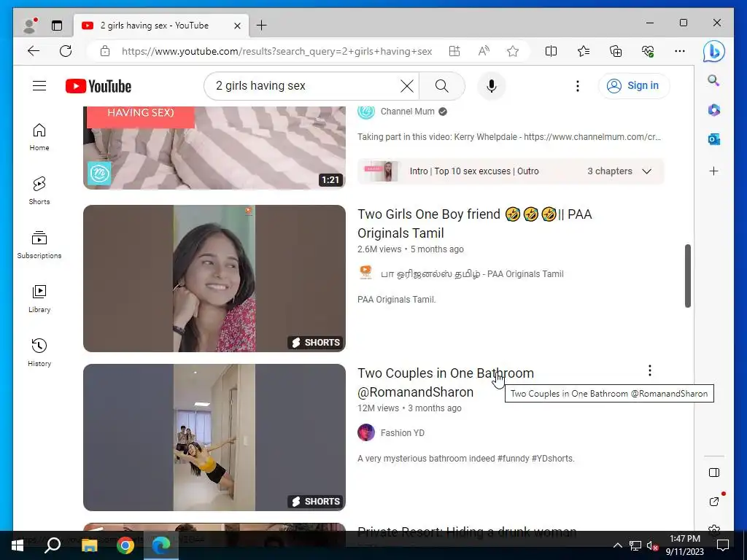Open Edge Collections icon
This screenshot has width=747, height=560.
(x=616, y=51)
